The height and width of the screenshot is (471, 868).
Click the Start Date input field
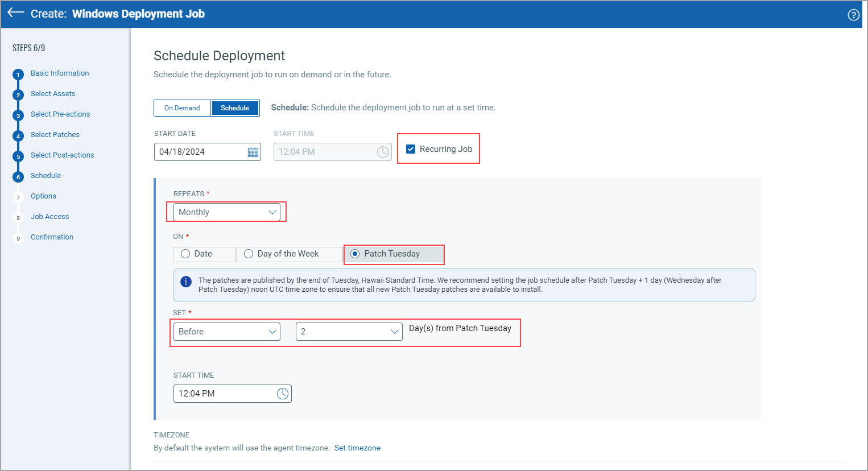click(x=208, y=152)
